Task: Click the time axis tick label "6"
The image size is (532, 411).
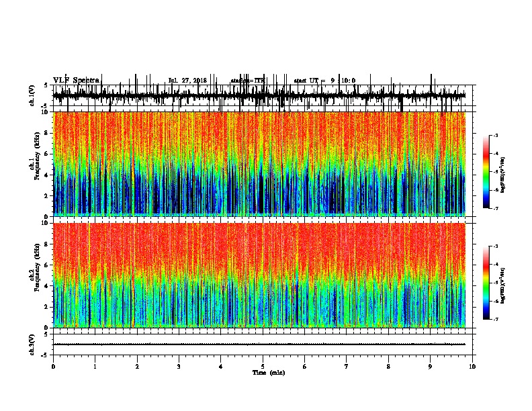Action: pyautogui.click(x=305, y=367)
